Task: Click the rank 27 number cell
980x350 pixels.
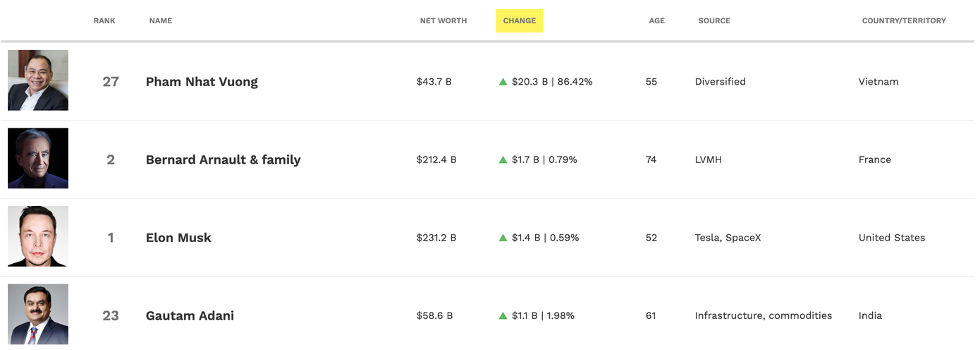Action: click(x=111, y=82)
